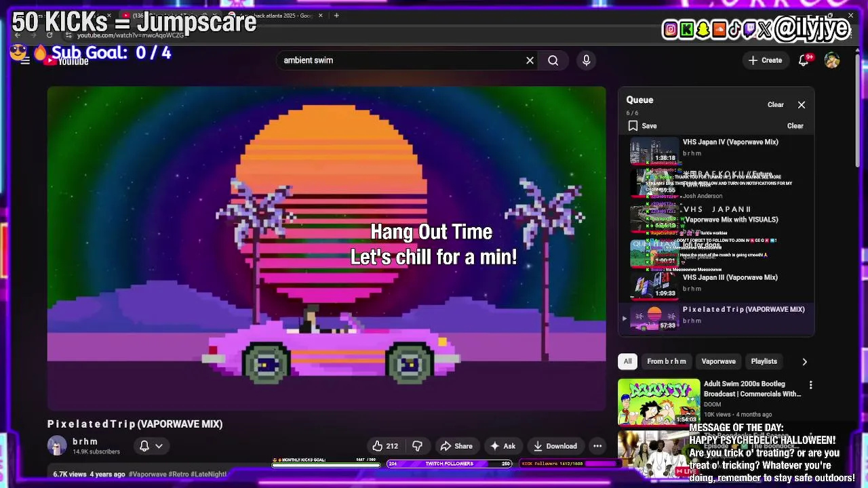Viewport: 868px width, 488px height.
Task: Open more actions three-dot menu
Action: [x=597, y=446]
